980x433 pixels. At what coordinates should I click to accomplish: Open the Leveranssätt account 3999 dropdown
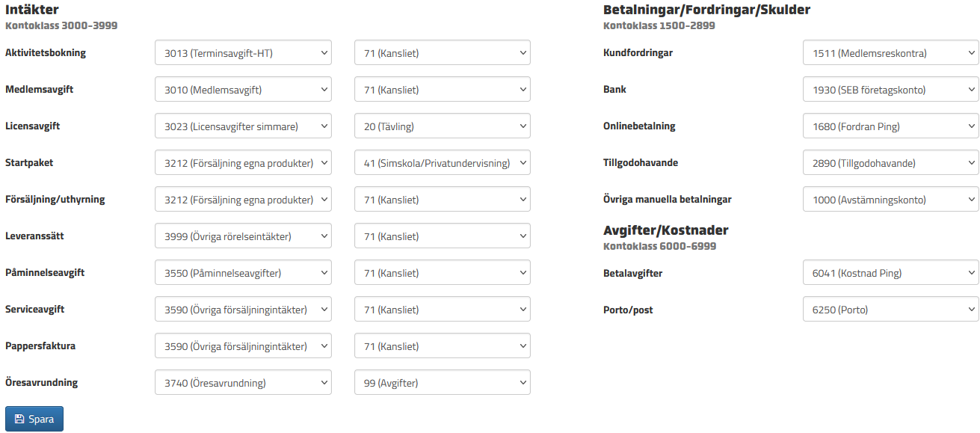click(243, 236)
